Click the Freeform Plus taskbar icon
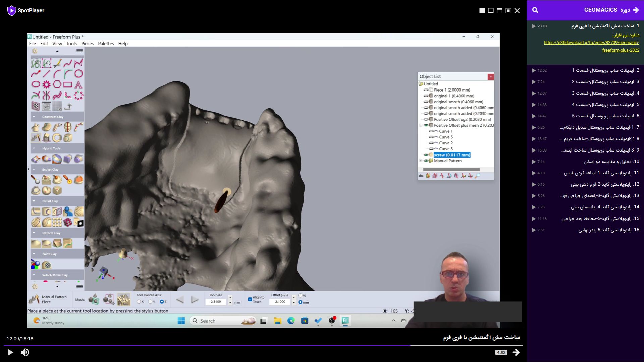The image size is (644, 362). 345,321
